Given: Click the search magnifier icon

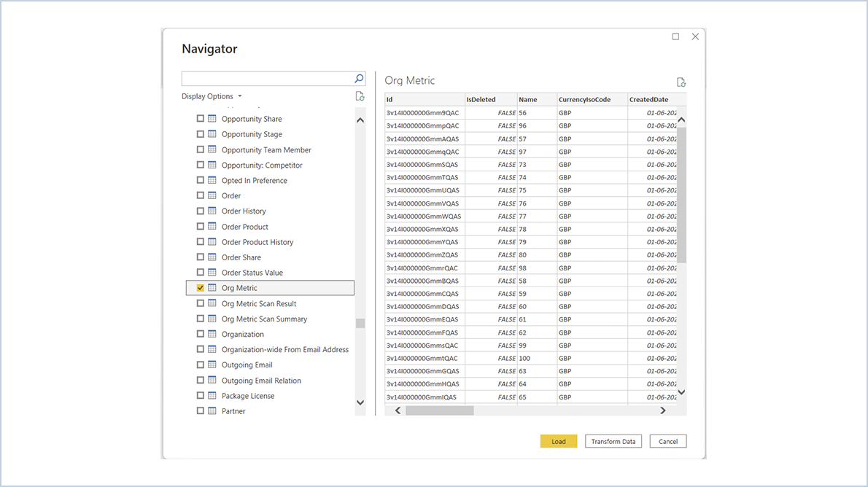Looking at the screenshot, I should 357,78.
